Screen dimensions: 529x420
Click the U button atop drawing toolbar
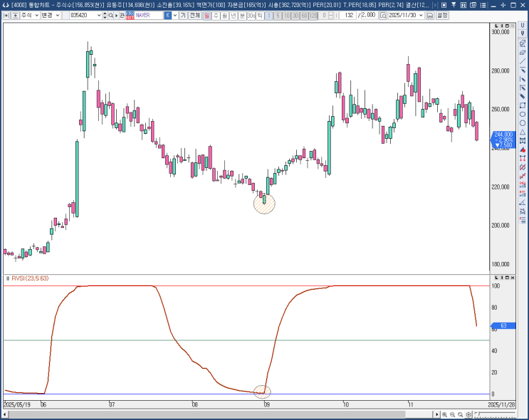click(x=523, y=26)
